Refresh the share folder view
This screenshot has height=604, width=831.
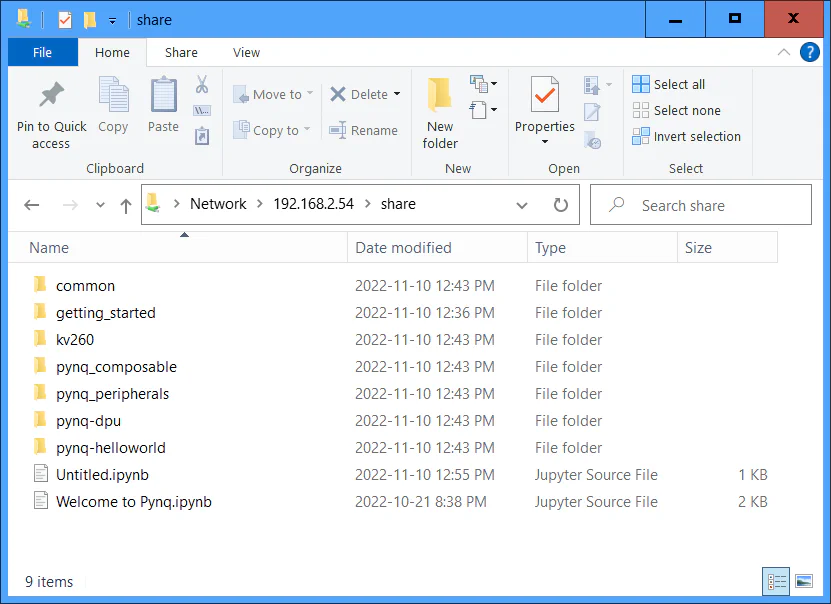click(x=558, y=204)
